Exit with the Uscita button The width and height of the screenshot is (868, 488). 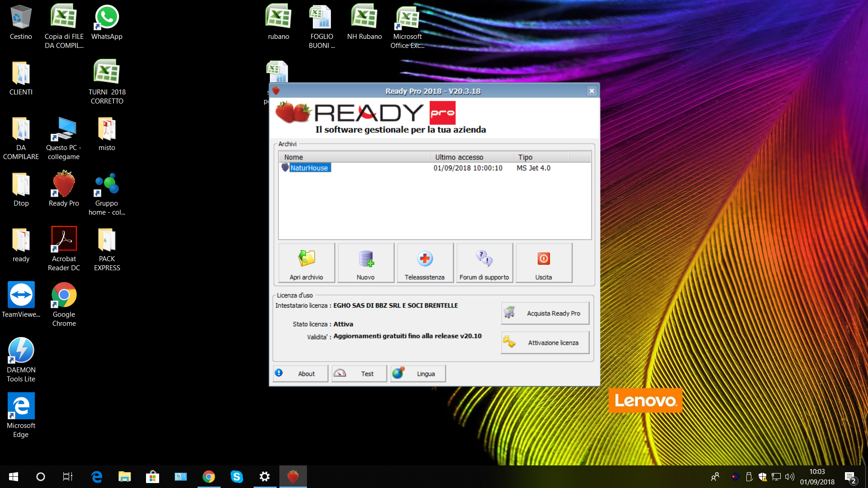[x=544, y=263]
